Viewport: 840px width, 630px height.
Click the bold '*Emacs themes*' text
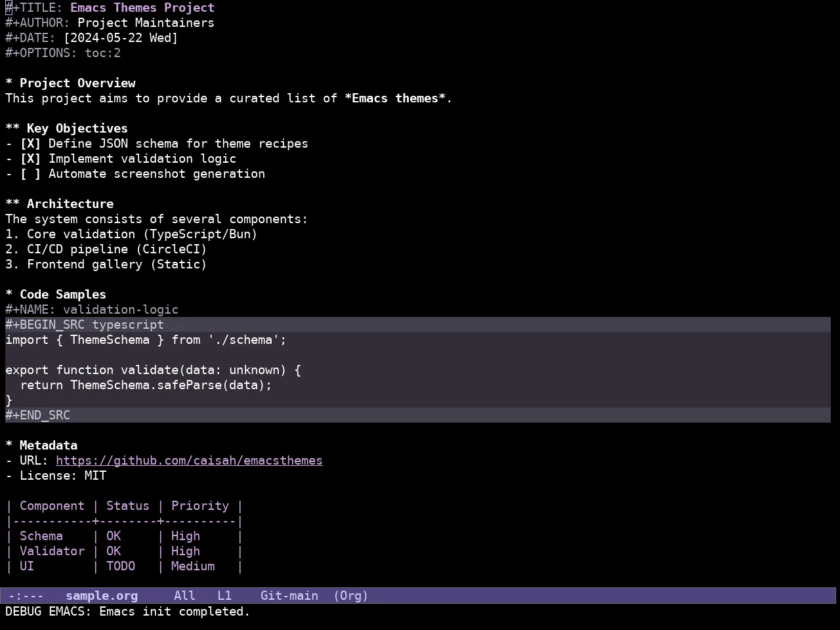pyautogui.click(x=395, y=98)
